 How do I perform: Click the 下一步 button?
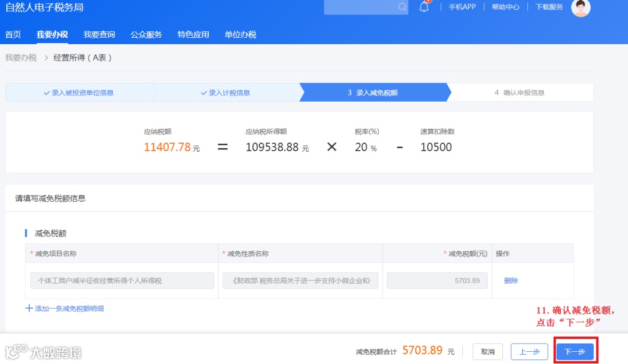click(575, 352)
